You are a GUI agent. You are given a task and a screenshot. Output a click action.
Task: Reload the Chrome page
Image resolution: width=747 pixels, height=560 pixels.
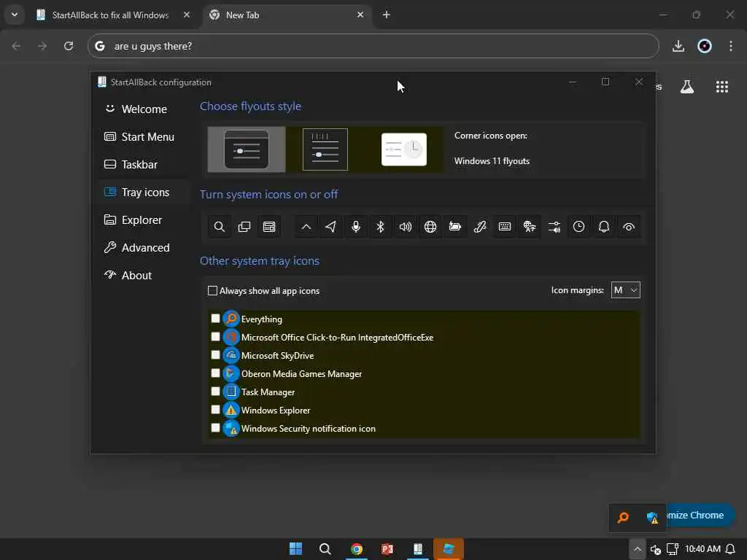69,46
